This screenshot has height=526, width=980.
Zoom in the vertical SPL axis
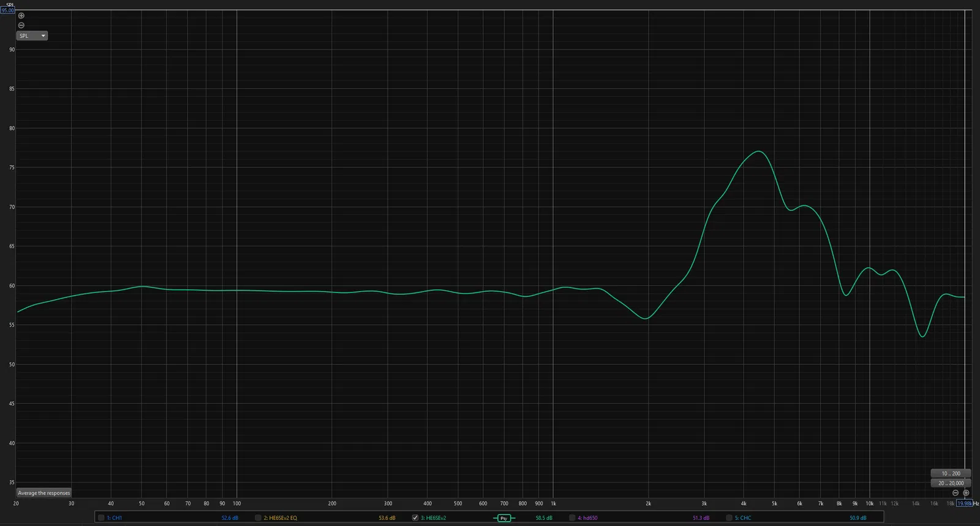pyautogui.click(x=21, y=16)
